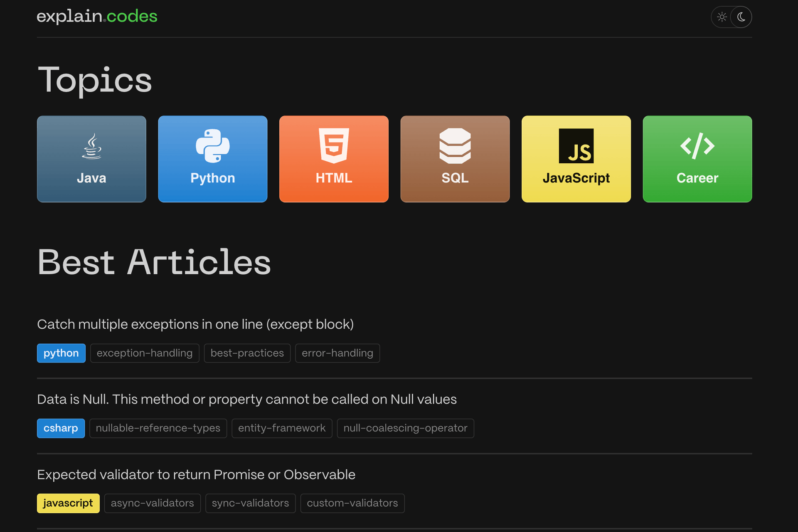The image size is (798, 532).
Task: Go to explain.codes home logo
Action: click(x=97, y=17)
